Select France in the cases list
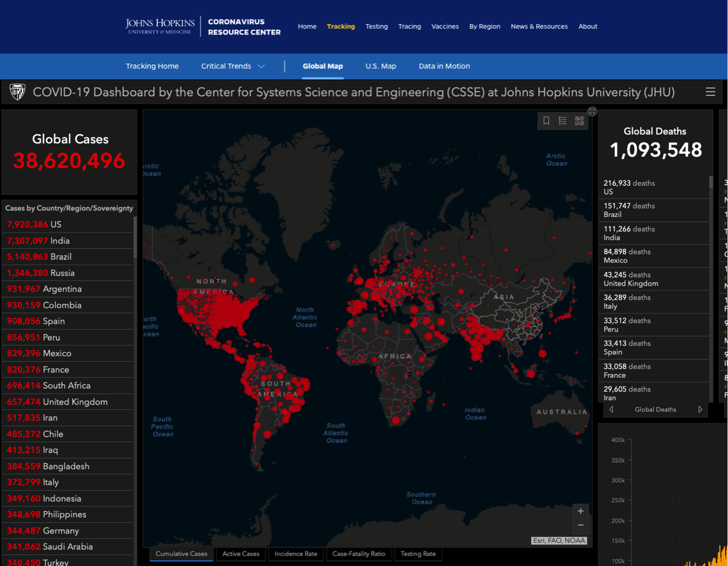The image size is (728, 566). point(67,370)
